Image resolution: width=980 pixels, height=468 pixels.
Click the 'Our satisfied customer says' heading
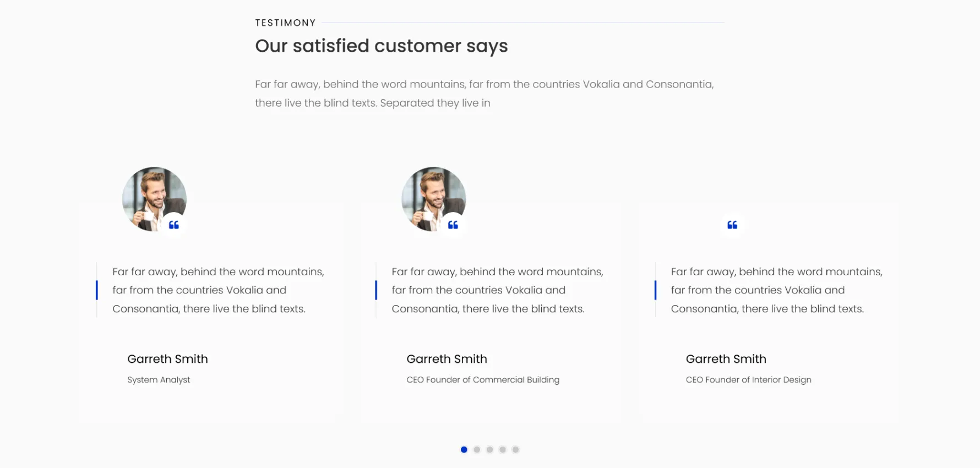point(382,46)
